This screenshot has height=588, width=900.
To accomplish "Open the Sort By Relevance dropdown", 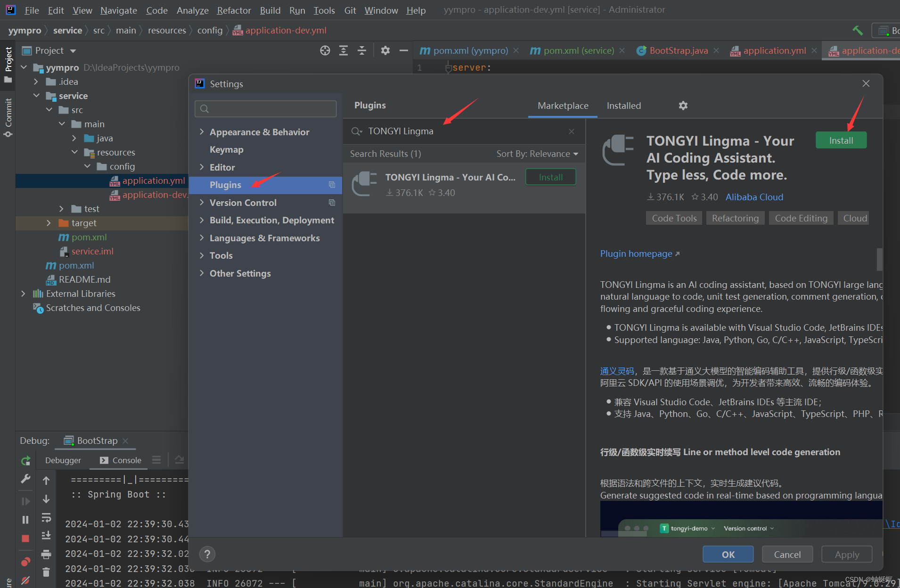I will pos(537,154).
